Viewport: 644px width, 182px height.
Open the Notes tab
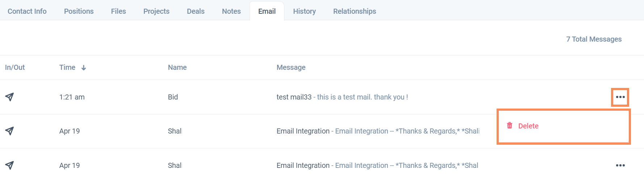click(x=231, y=11)
